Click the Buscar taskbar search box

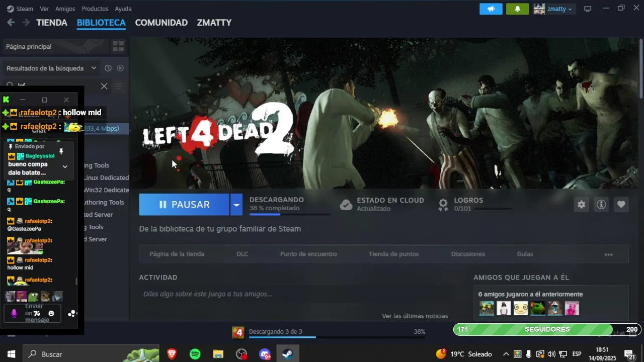91,354
